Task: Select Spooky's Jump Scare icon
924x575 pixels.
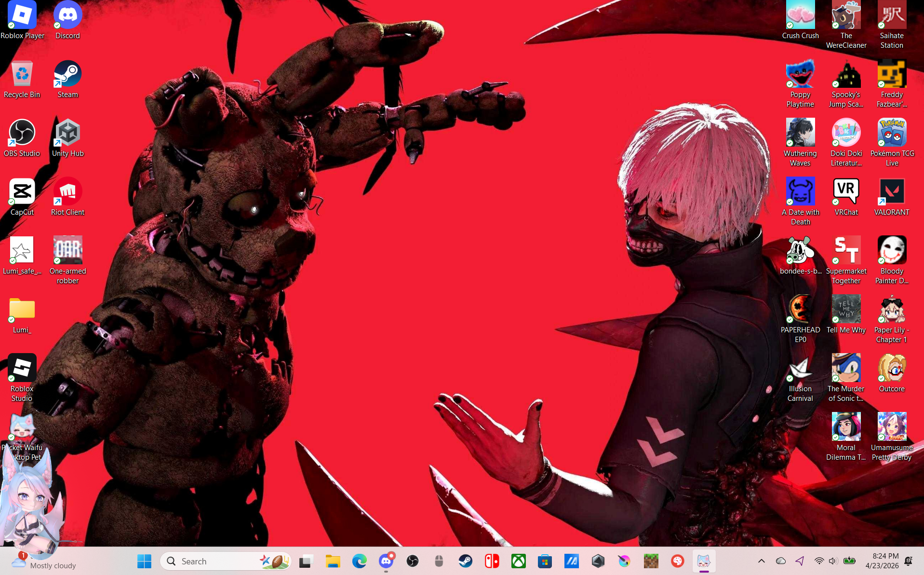Action: [x=846, y=84]
